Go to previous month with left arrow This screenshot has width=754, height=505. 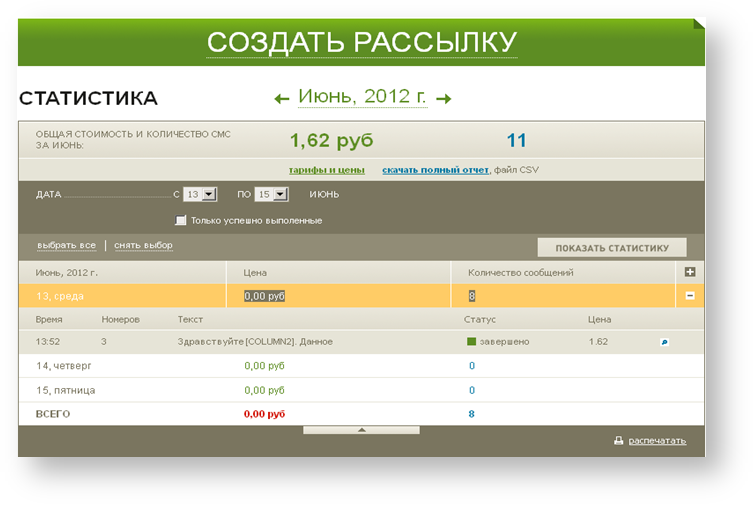(282, 98)
